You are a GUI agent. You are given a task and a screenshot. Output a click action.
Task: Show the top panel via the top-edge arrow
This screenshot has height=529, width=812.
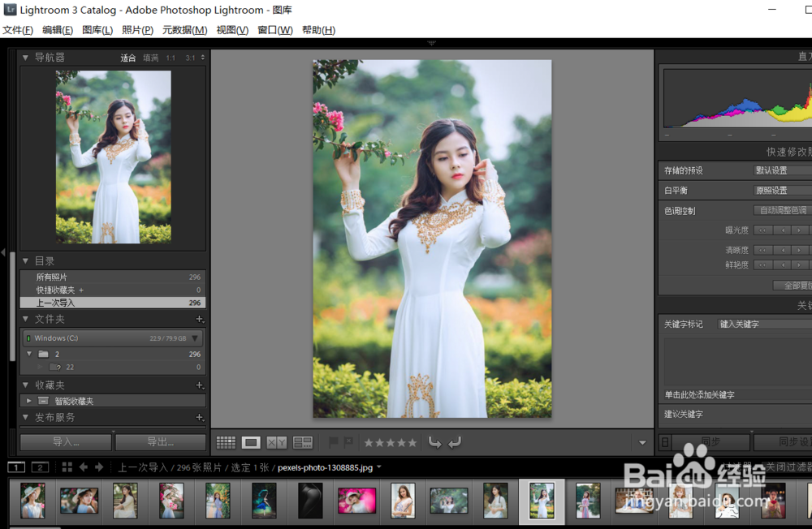[x=431, y=43]
